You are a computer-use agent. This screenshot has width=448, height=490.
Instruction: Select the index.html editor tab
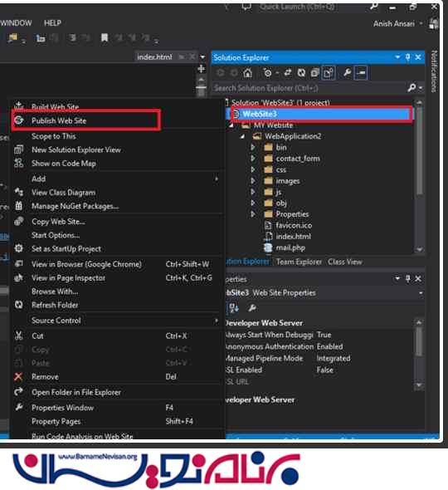(x=154, y=56)
